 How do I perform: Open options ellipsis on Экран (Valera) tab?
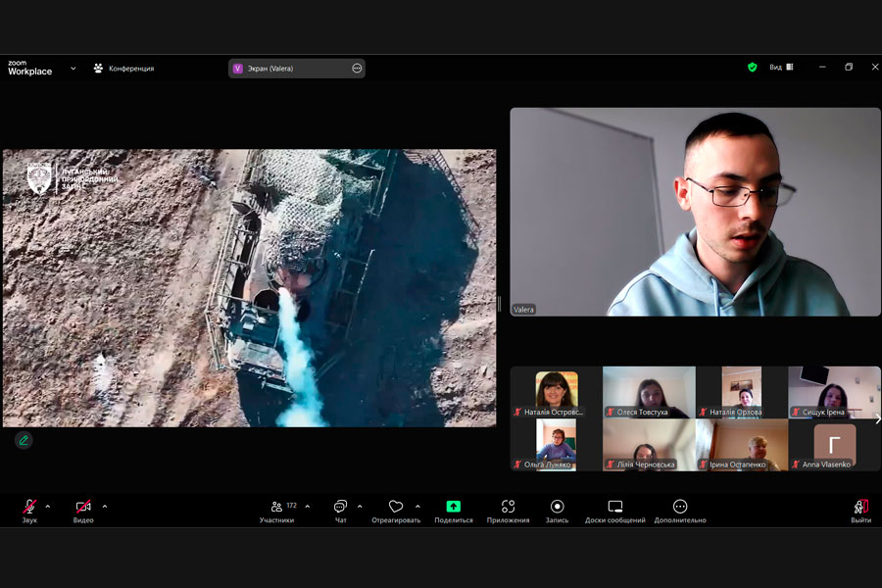click(x=357, y=68)
